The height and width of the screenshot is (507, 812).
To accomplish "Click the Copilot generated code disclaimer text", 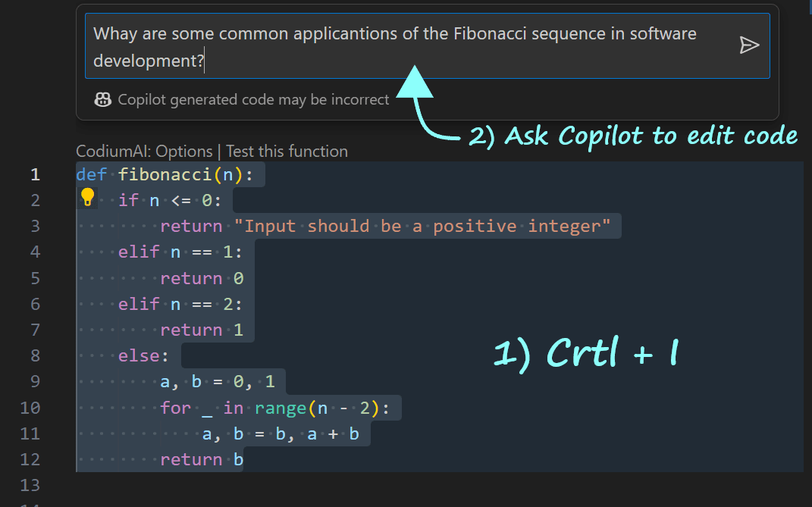I will pos(252,99).
